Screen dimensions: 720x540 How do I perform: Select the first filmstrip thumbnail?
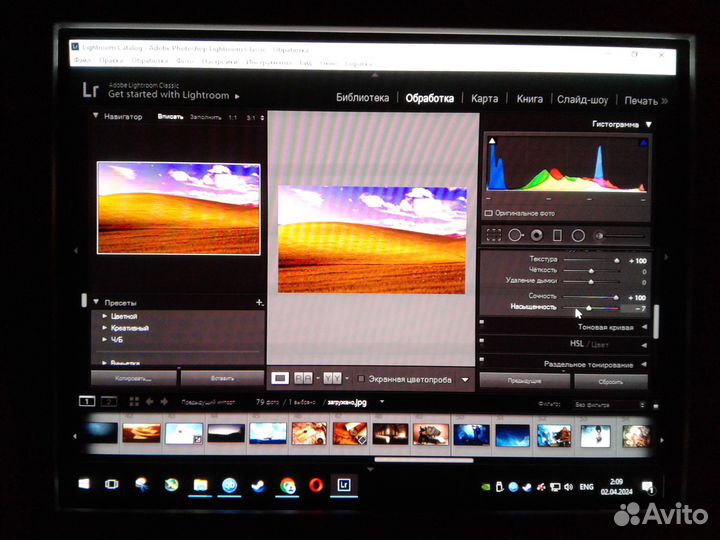(100, 434)
